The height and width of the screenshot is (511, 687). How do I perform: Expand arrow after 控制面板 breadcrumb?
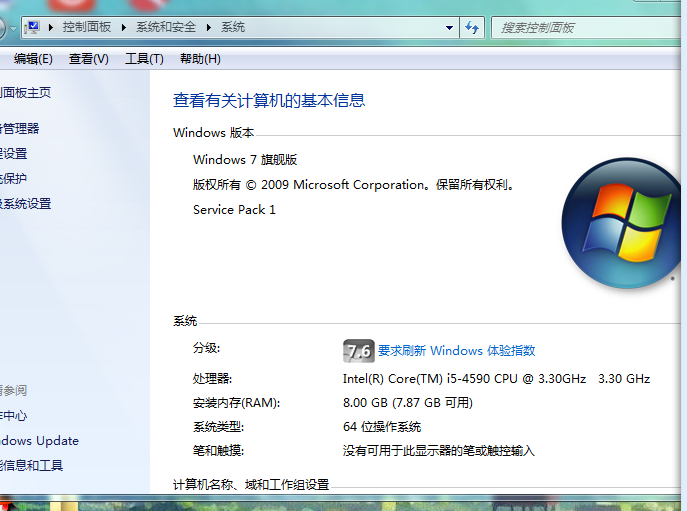124,28
